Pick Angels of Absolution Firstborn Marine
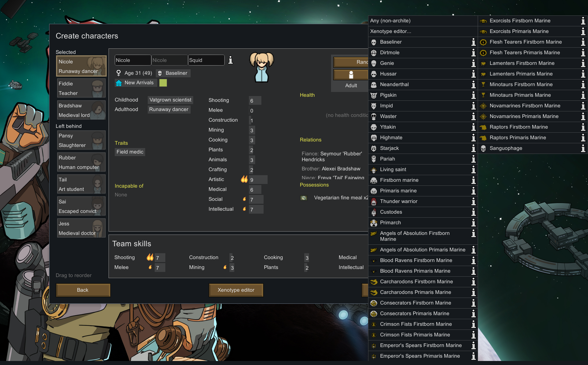 [x=423, y=236]
